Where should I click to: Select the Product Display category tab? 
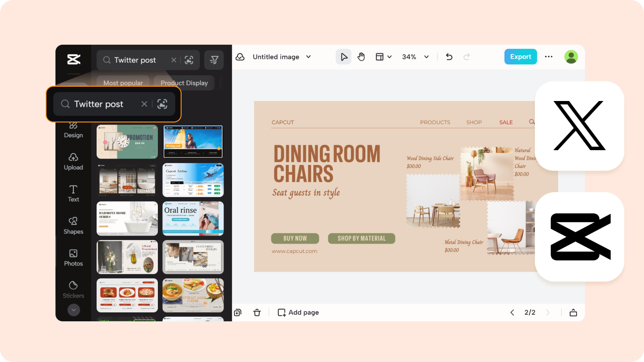click(184, 83)
